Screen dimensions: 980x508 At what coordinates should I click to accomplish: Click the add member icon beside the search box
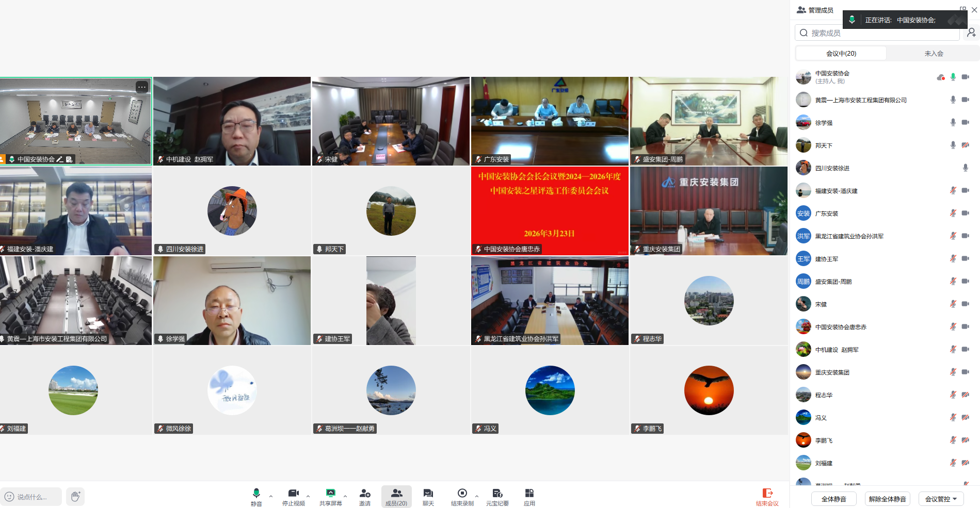pos(972,32)
